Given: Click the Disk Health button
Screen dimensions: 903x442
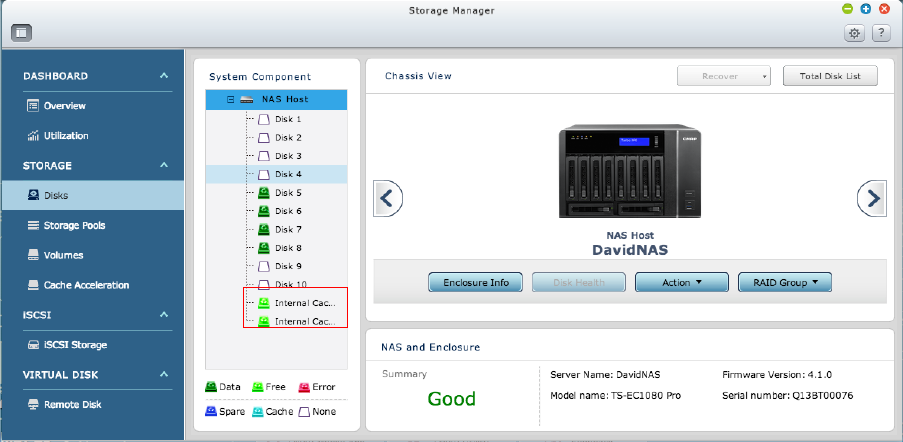Looking at the screenshot, I should point(579,283).
